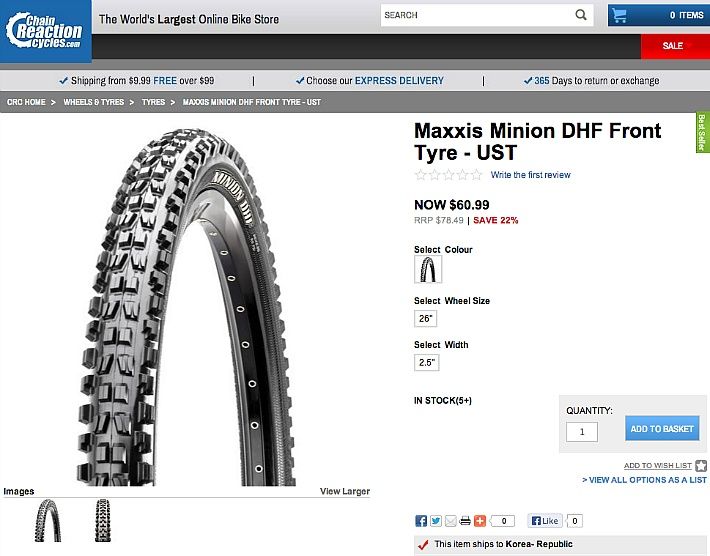Click the wish list star icon

tap(701, 465)
